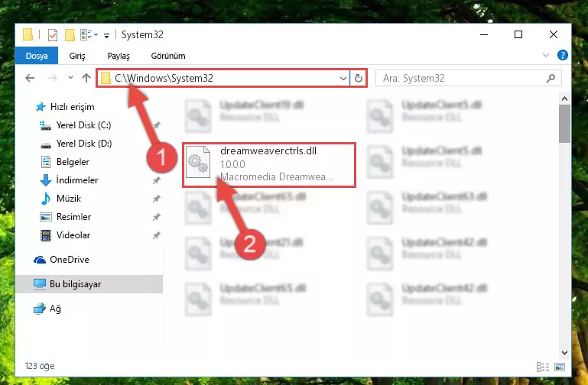Go back with the left arrow
The width and height of the screenshot is (588, 385).
[30, 78]
